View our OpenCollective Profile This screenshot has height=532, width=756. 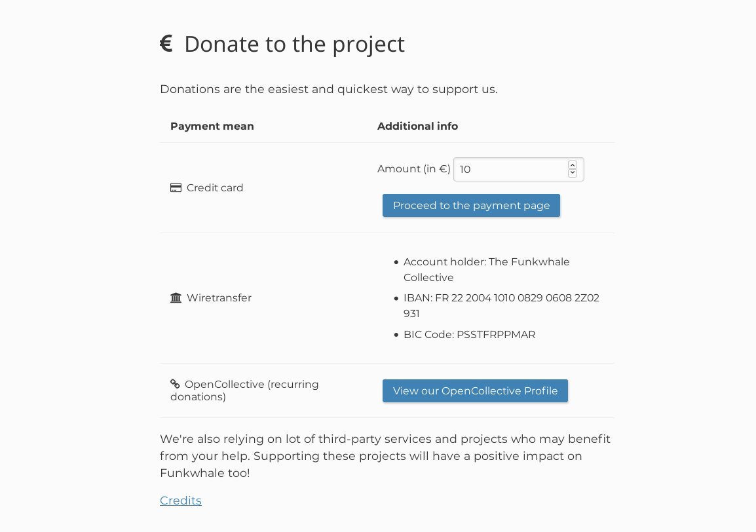[x=475, y=390]
